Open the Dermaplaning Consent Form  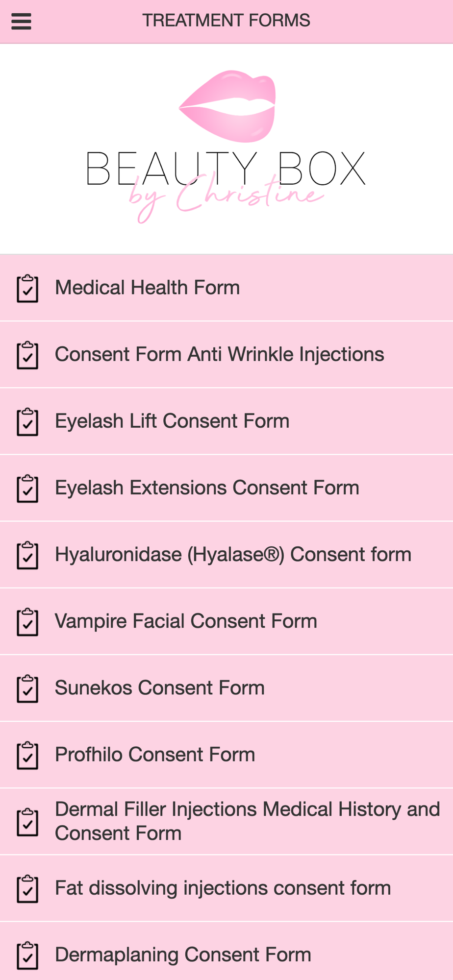pos(183,955)
